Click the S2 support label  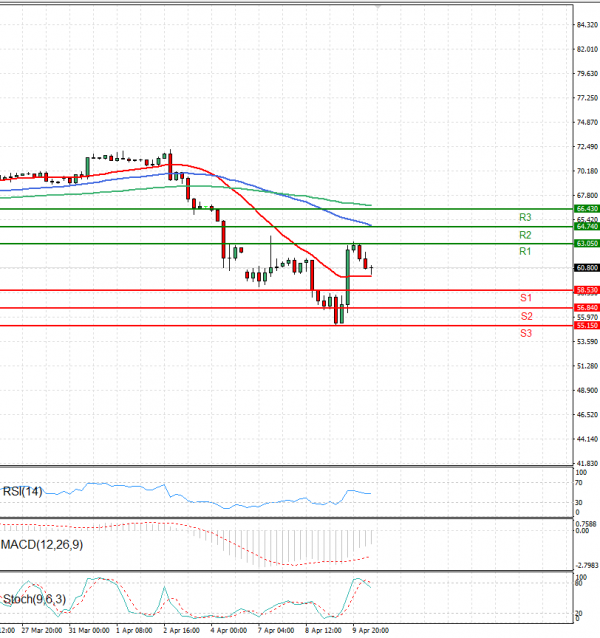[x=526, y=316]
